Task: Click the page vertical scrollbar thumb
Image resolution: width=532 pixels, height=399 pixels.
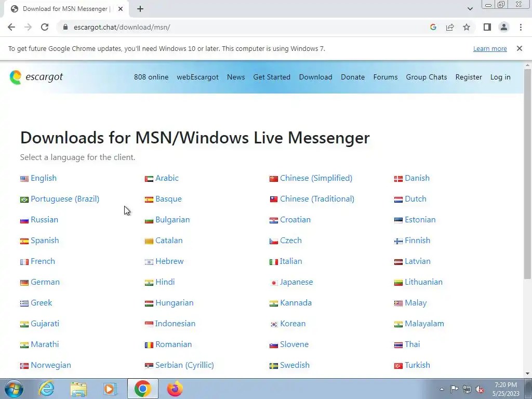Action: pos(528,174)
